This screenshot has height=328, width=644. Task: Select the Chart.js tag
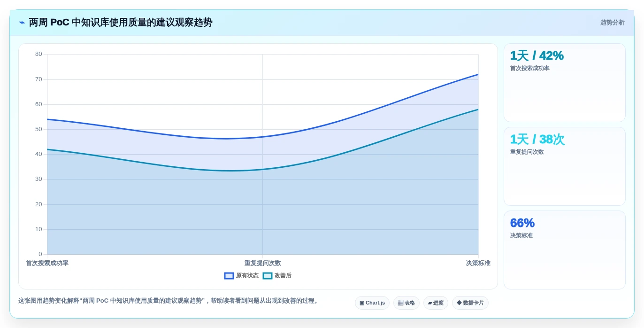372,303
